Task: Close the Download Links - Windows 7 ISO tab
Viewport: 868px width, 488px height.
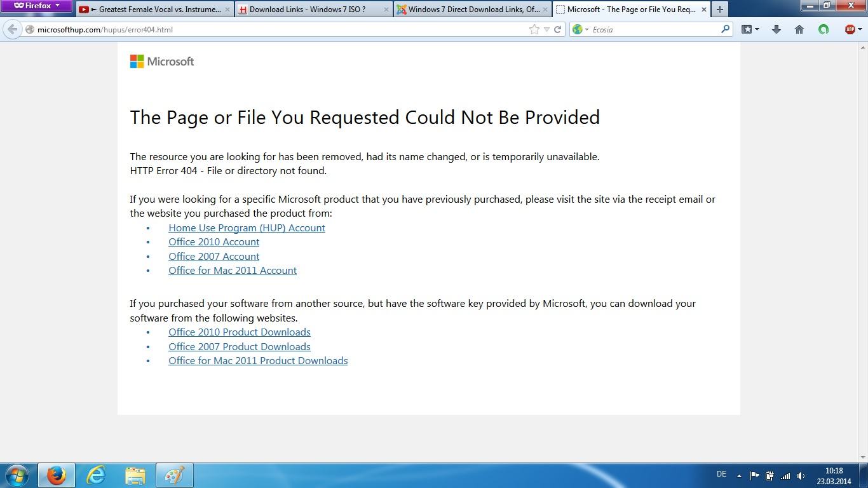Action: (386, 10)
